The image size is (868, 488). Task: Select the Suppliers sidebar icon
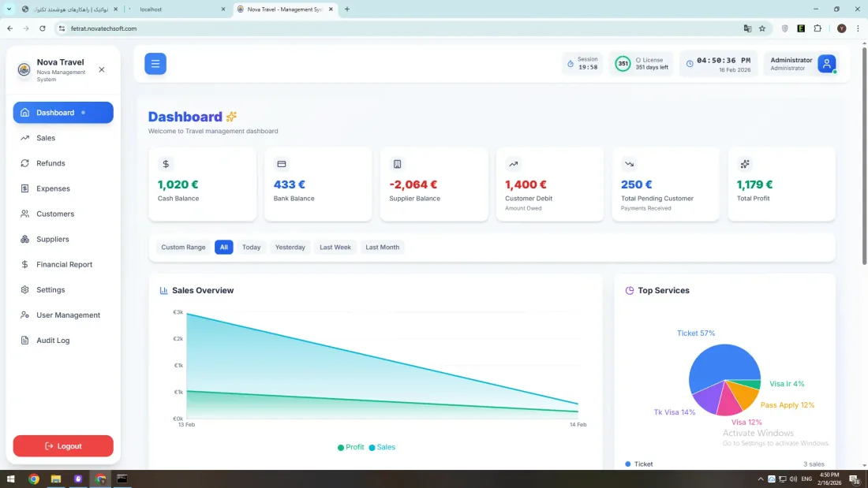point(24,239)
